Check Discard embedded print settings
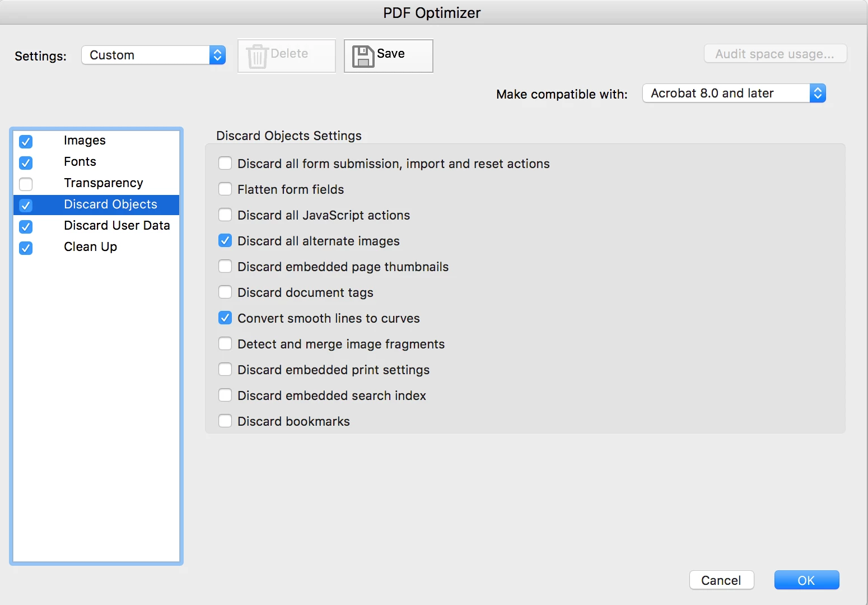This screenshot has width=868, height=605. [225, 369]
